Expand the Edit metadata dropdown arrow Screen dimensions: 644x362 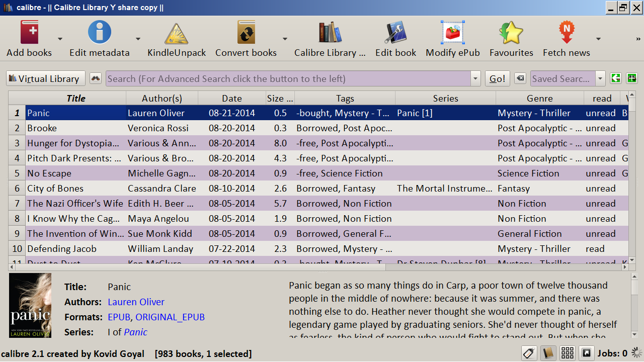point(138,39)
